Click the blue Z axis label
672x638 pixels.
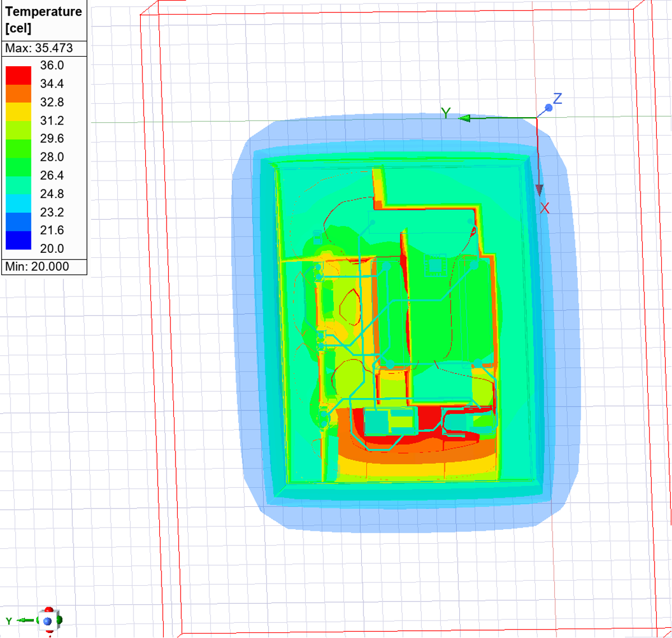[x=557, y=99]
